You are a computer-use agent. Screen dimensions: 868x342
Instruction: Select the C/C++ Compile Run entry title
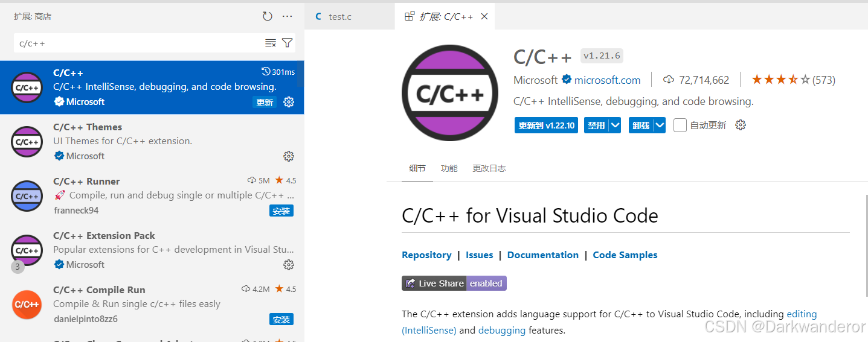99,290
